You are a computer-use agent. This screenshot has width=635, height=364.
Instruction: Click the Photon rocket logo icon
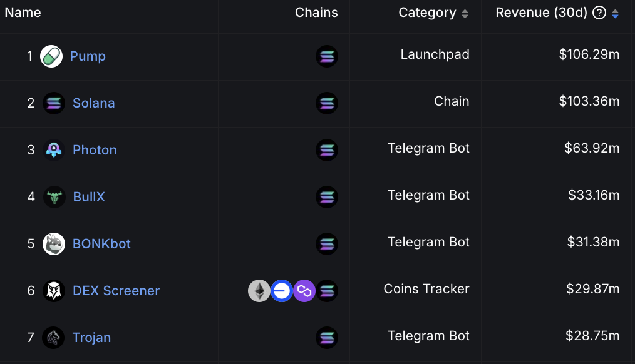tap(54, 150)
